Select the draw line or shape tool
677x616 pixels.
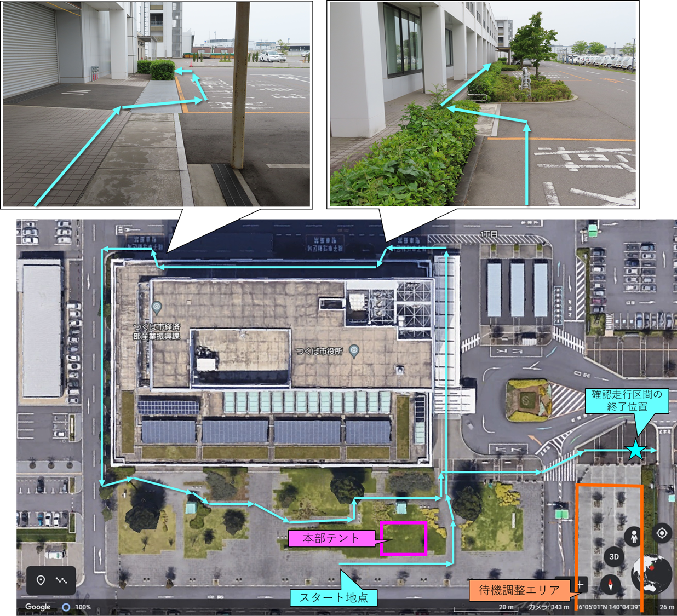point(61,580)
